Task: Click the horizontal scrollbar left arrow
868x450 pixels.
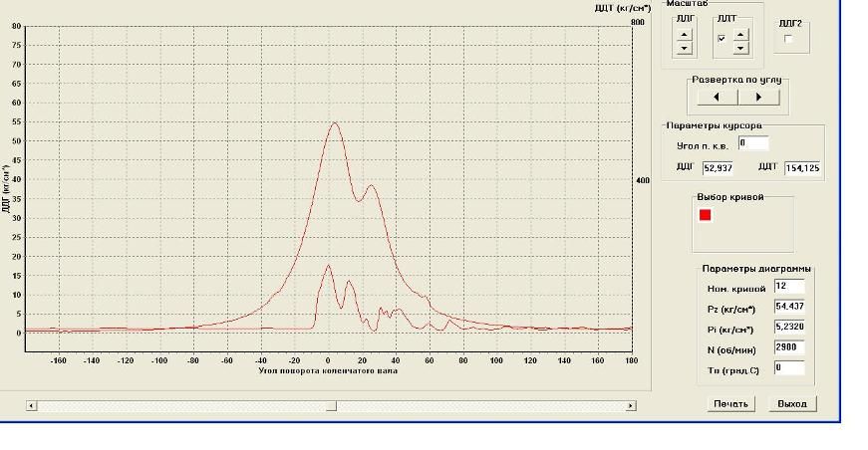Action: click(x=31, y=406)
